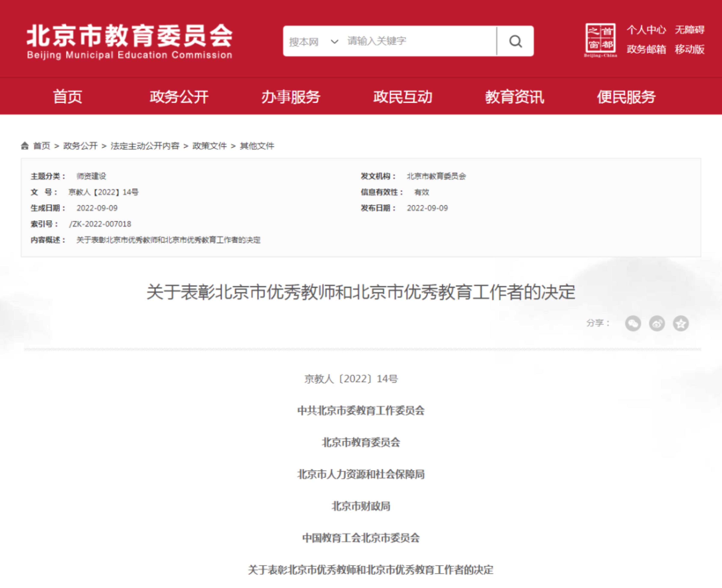This screenshot has height=588, width=722.
Task: Go to 政务公开 in breadcrumb
Action: tap(81, 146)
